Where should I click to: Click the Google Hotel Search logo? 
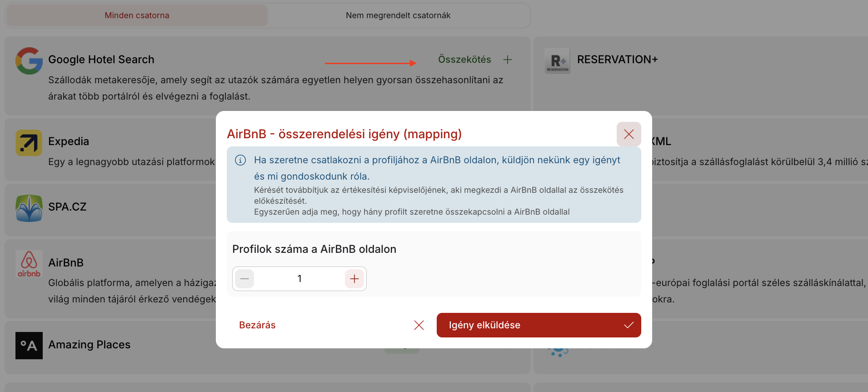(x=29, y=61)
